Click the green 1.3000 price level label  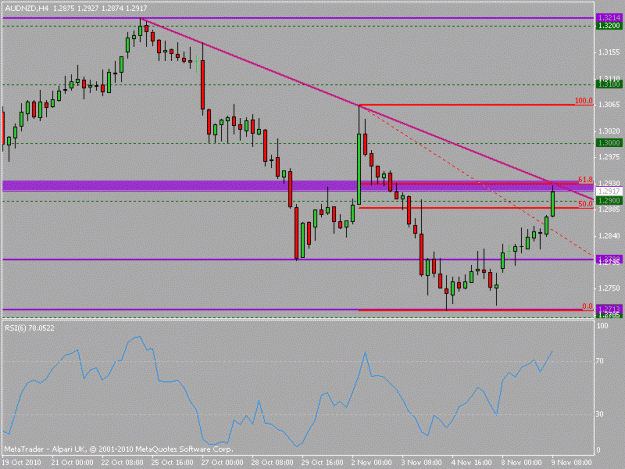[609, 143]
